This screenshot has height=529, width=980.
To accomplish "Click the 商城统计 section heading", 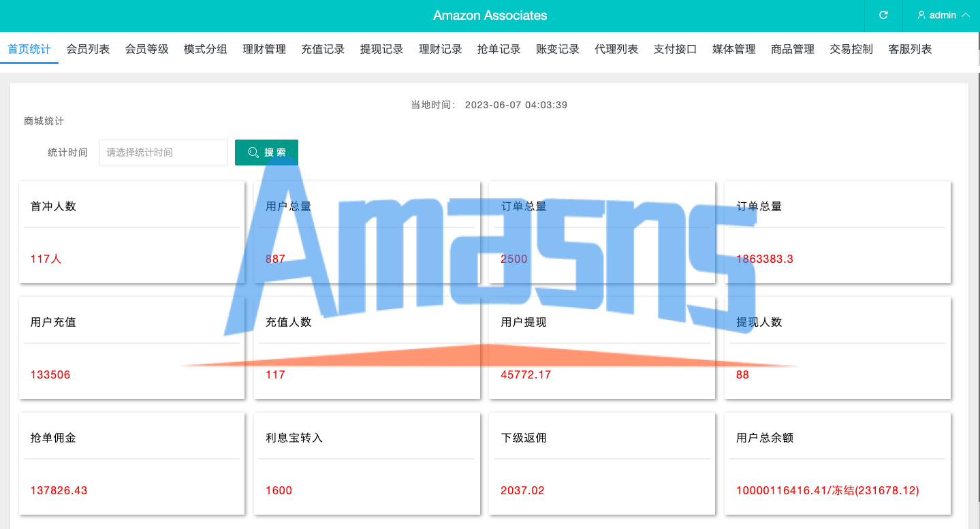I will point(44,121).
